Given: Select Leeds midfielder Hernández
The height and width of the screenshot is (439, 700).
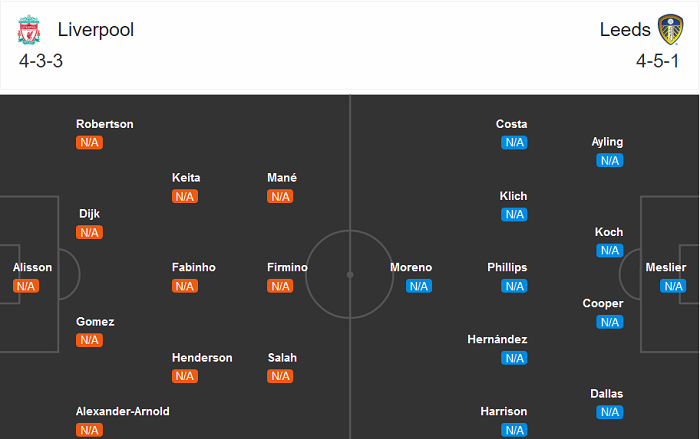Looking at the screenshot, I should point(497,340).
